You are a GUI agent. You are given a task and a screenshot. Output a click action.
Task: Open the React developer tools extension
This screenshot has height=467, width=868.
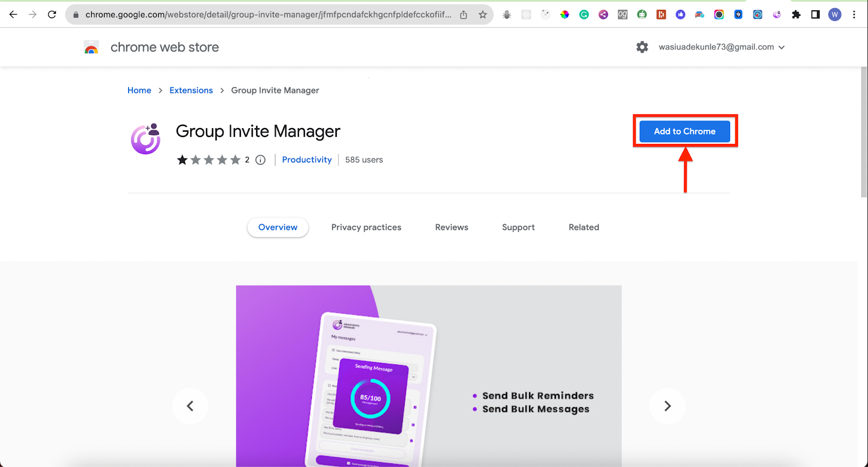point(526,15)
